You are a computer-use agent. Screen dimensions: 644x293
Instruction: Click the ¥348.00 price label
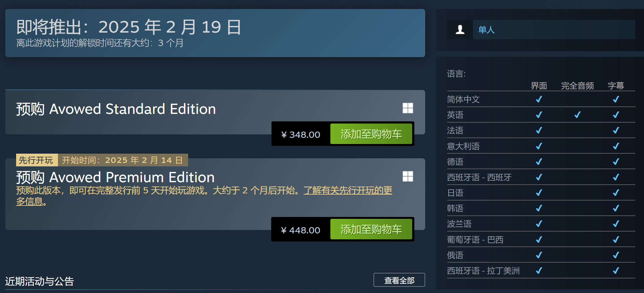tap(300, 134)
